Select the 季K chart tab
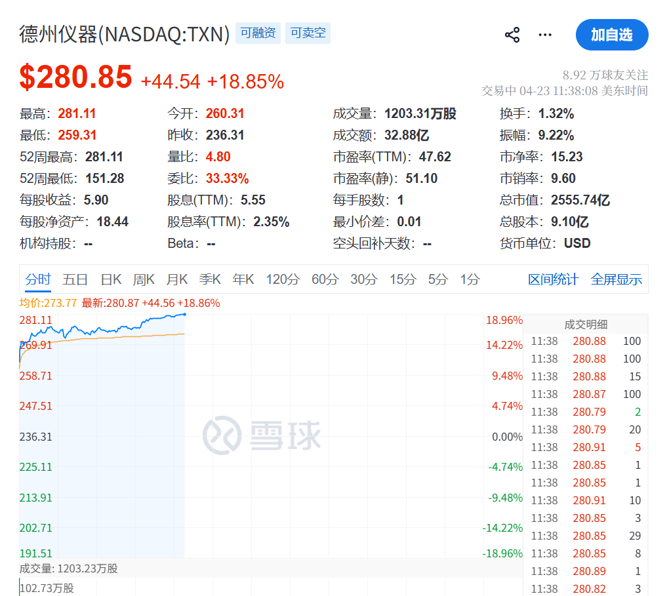Screen dimensions: 667x596 [210, 280]
